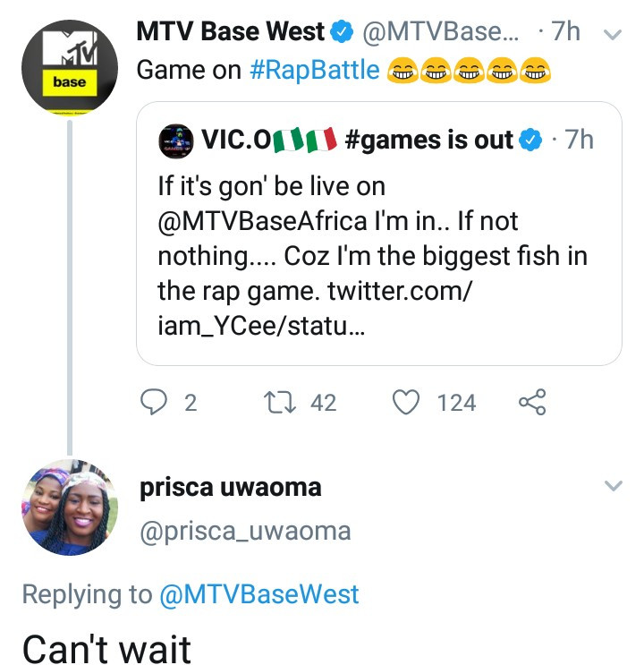The image size is (644, 665).
Task: Open the MTV base profile picture
Action: 70,68
